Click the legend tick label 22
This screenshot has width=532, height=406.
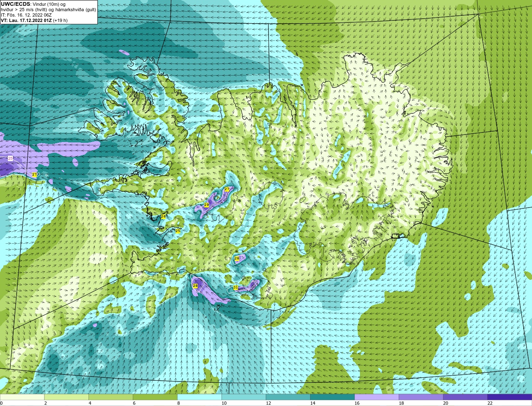pyautogui.click(x=490, y=403)
